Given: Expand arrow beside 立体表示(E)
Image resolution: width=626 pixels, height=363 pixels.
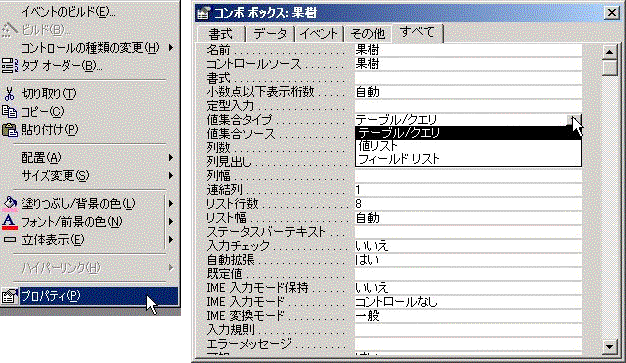Looking at the screenshot, I should pyautogui.click(x=171, y=240).
